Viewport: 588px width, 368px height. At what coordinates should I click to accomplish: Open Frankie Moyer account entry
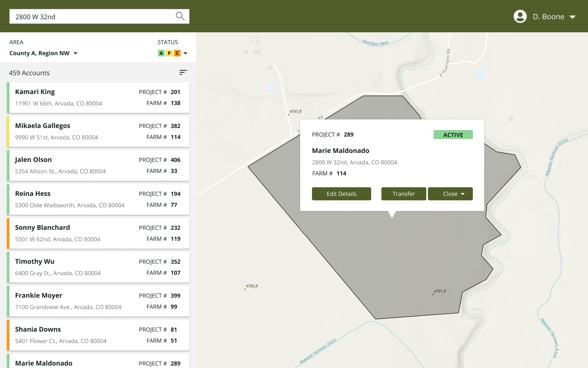click(98, 301)
